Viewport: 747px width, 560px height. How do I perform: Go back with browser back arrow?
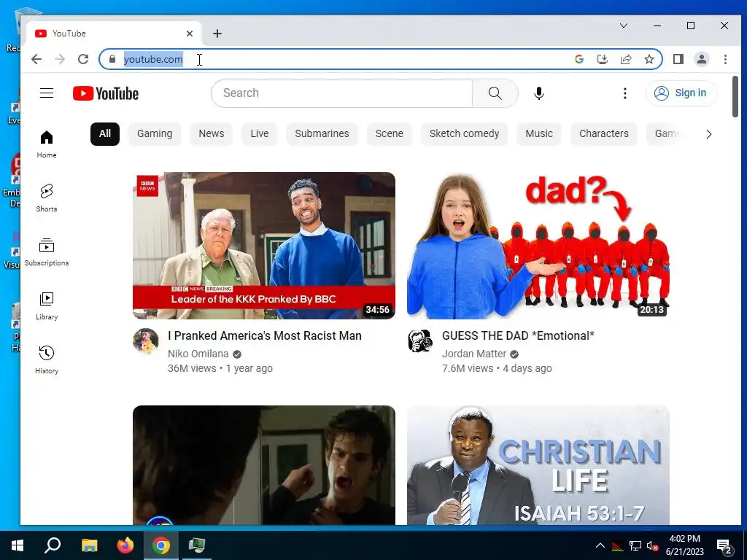36,59
